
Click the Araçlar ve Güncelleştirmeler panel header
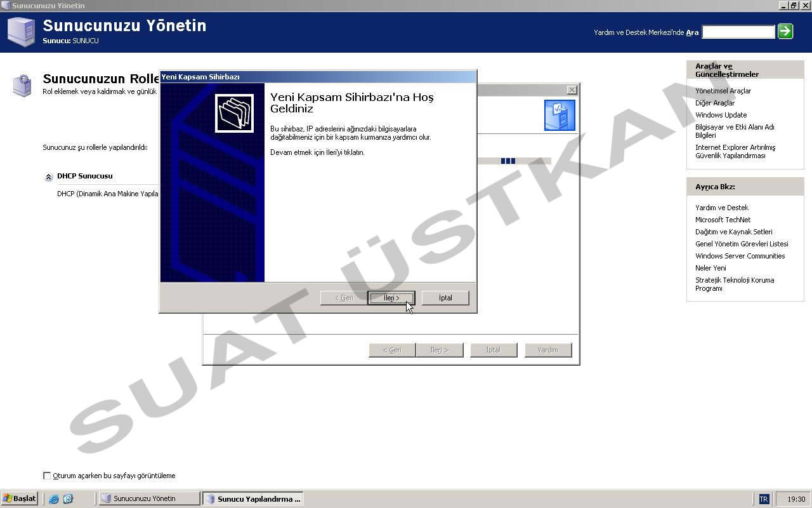745,70
